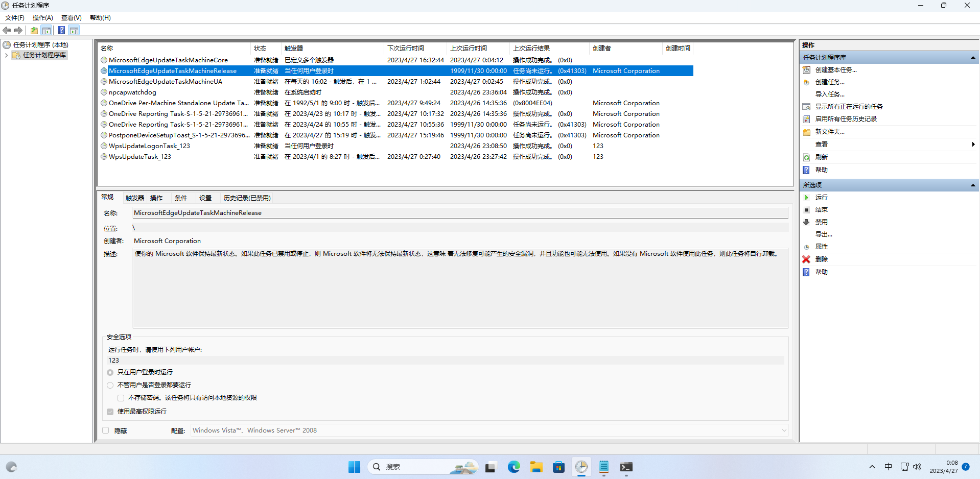
Task: Click the black 结束 stop icon
Action: click(x=807, y=210)
